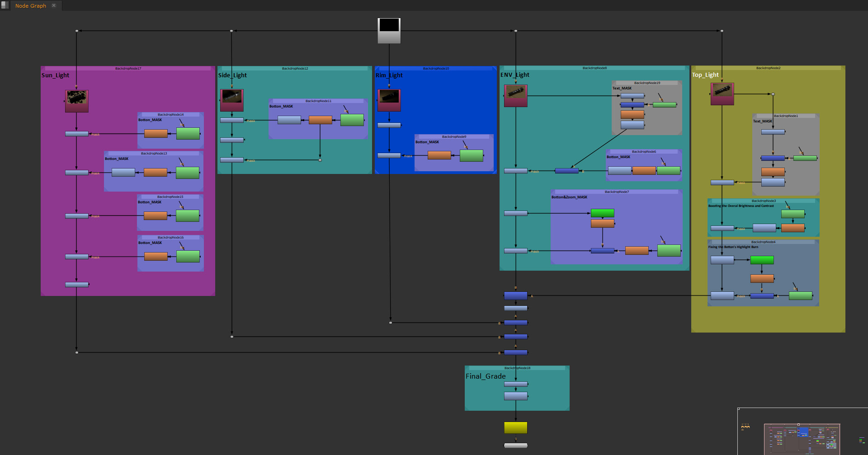Select the Final_Grade backdrop header BackdropNode18
Image resolution: width=868 pixels, height=455 pixels.
pos(517,368)
